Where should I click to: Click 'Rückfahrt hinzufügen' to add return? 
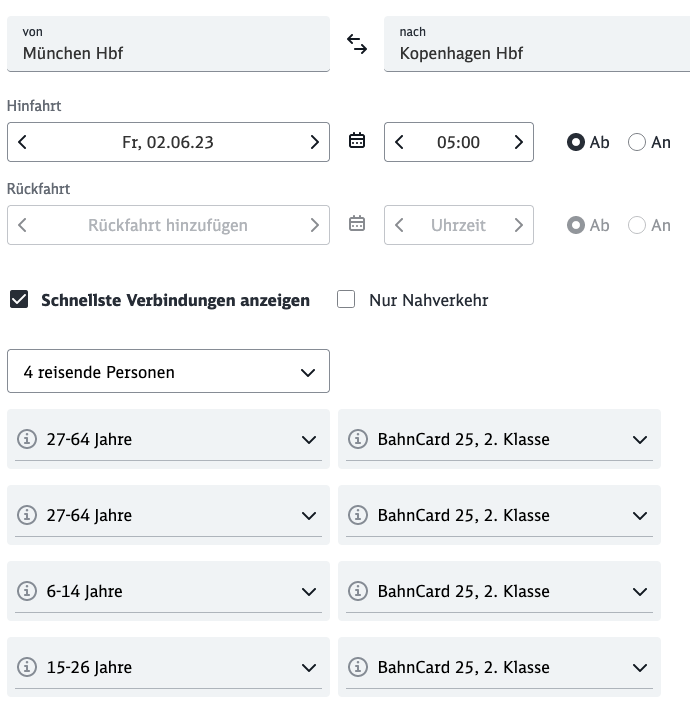(168, 225)
